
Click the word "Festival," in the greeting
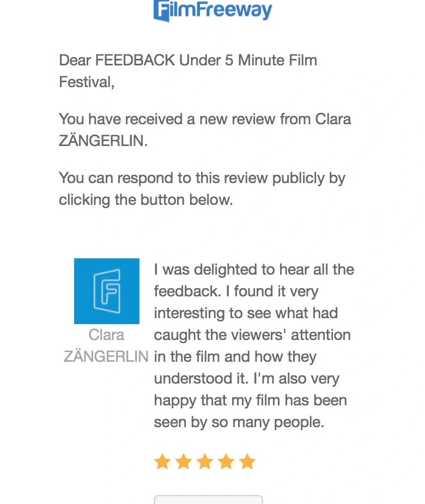pos(87,82)
